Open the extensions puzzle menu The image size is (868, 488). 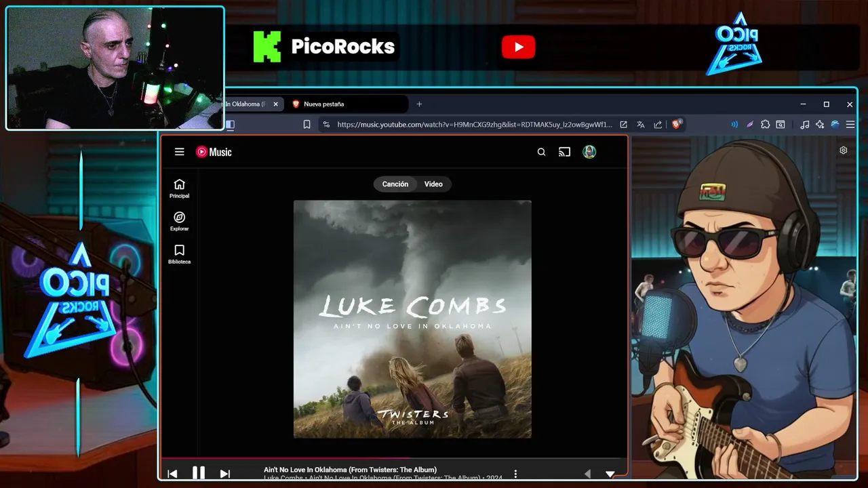coord(765,124)
